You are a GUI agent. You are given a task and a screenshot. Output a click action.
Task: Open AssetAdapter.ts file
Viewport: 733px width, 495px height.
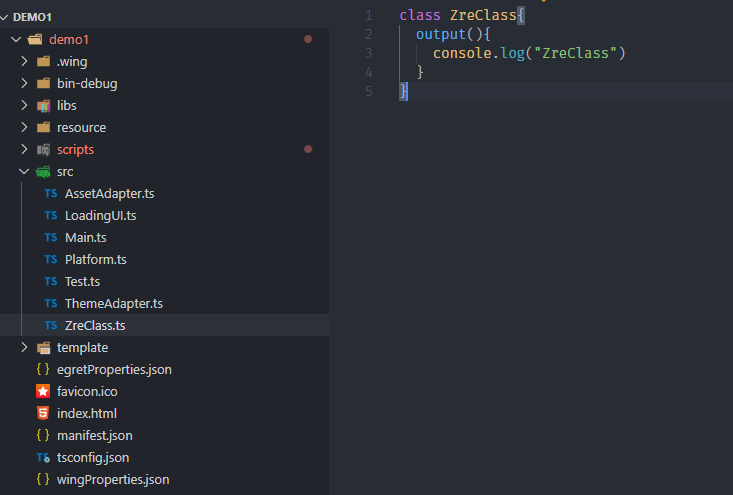(109, 194)
